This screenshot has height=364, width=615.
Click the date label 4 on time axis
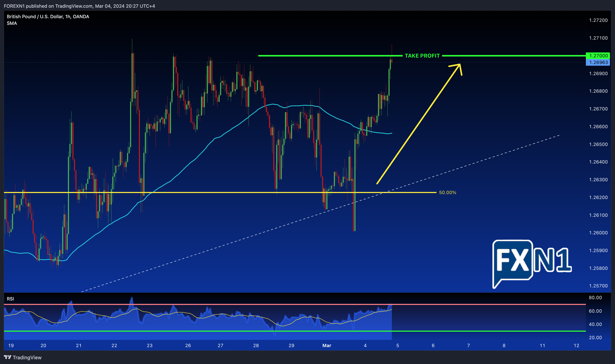(365, 345)
